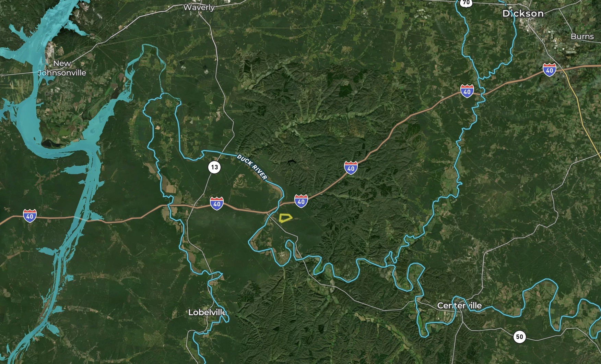601x364 pixels.
Task: Click I-40 shield beside the yellow parcel
Action: tap(301, 201)
